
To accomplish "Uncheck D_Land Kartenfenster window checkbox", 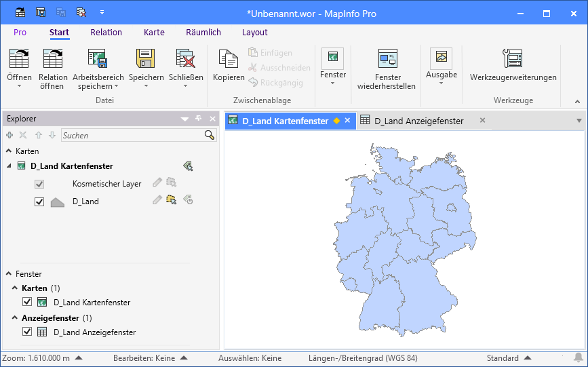I will tap(26, 301).
